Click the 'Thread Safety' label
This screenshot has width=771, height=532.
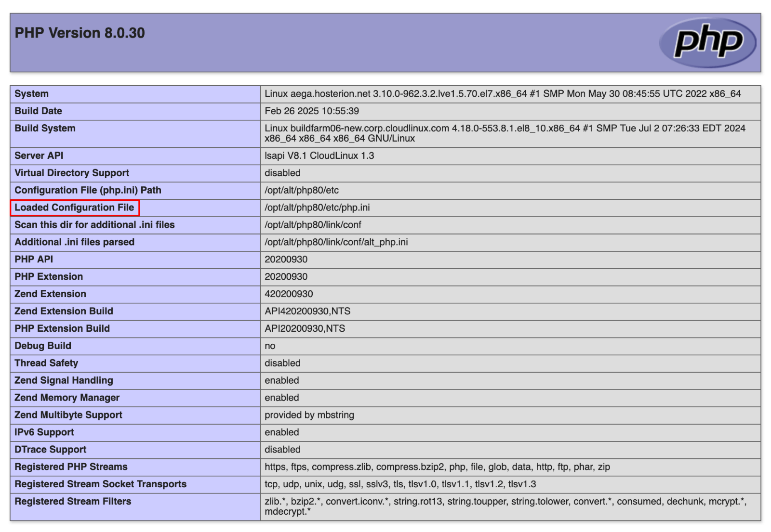click(47, 363)
